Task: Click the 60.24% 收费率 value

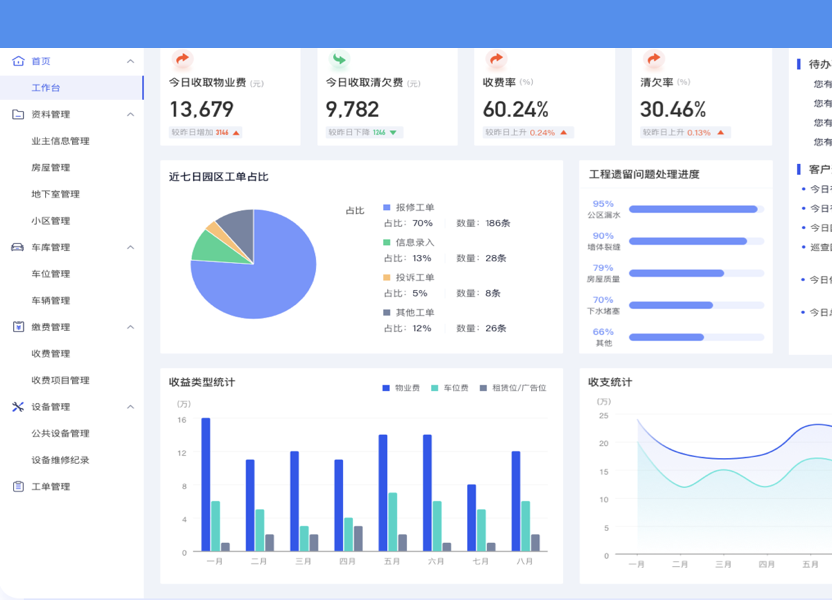Action: 516,110
